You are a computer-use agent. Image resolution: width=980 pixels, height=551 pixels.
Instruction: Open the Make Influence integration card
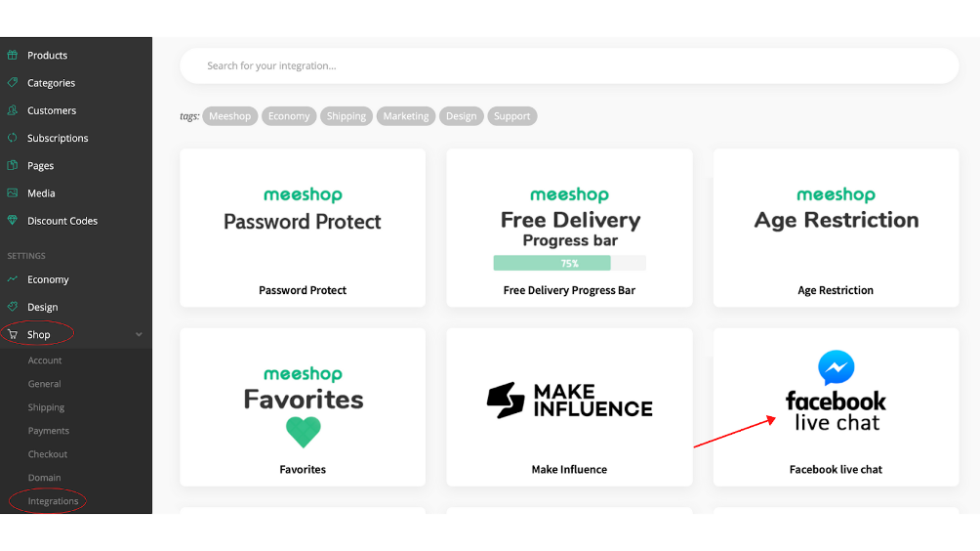pyautogui.click(x=569, y=407)
